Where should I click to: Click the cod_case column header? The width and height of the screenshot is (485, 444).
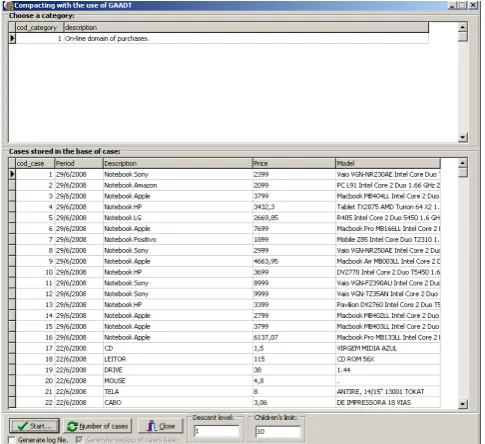click(x=35, y=163)
